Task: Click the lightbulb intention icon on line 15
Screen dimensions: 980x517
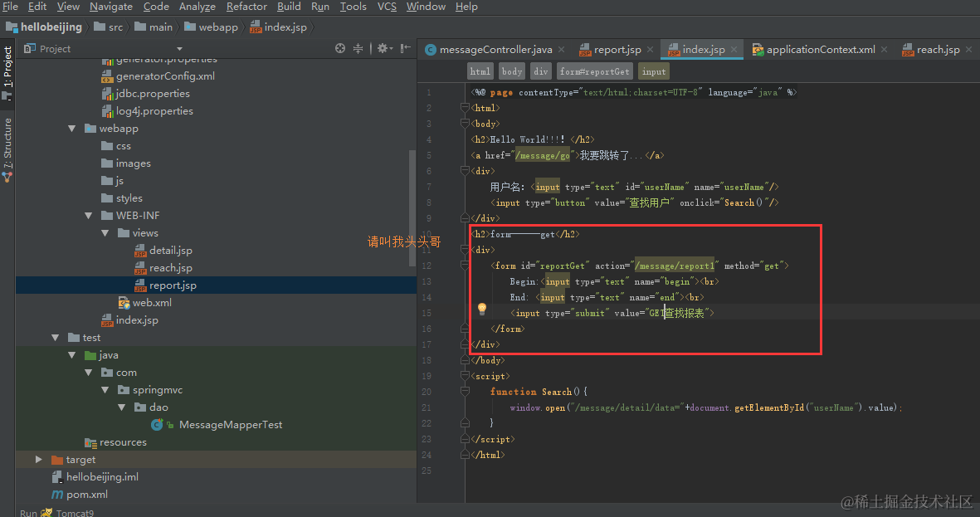Action: (482, 308)
